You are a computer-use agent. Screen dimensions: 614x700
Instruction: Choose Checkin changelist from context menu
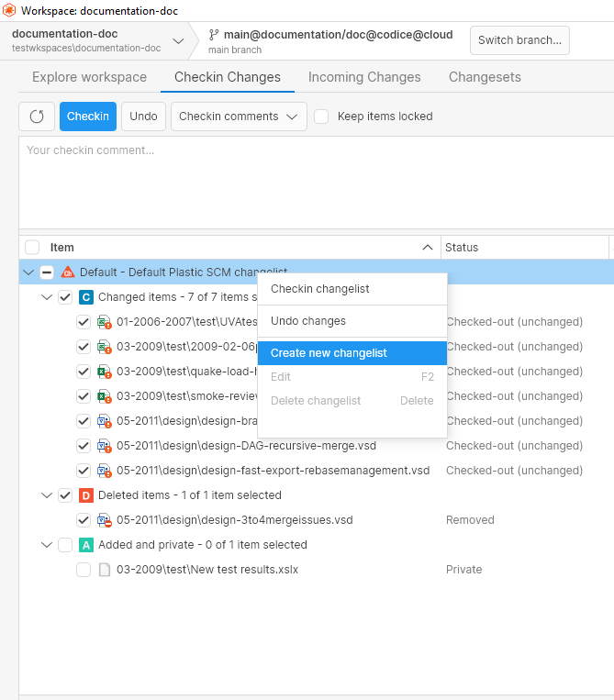[352, 289]
